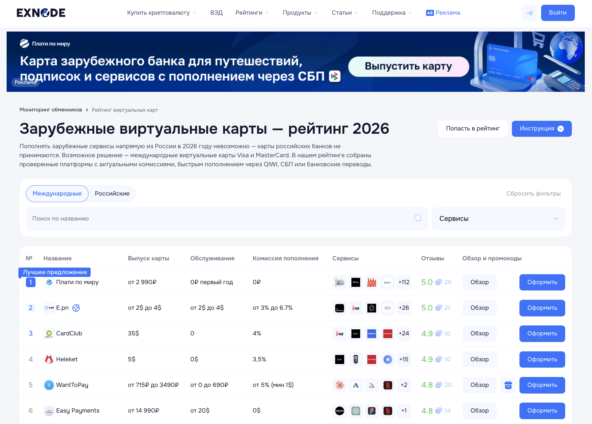
Task: Click Выпустить карту in banner
Action: pos(409,66)
